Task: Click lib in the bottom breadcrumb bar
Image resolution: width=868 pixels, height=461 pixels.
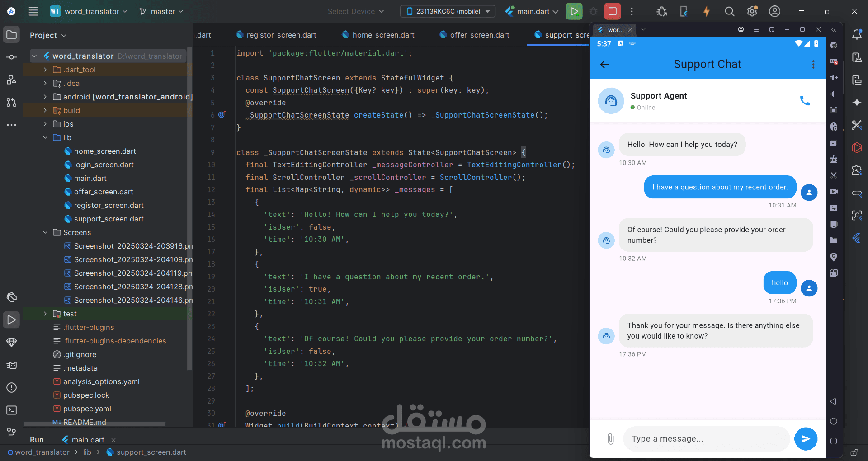Action: click(x=87, y=452)
